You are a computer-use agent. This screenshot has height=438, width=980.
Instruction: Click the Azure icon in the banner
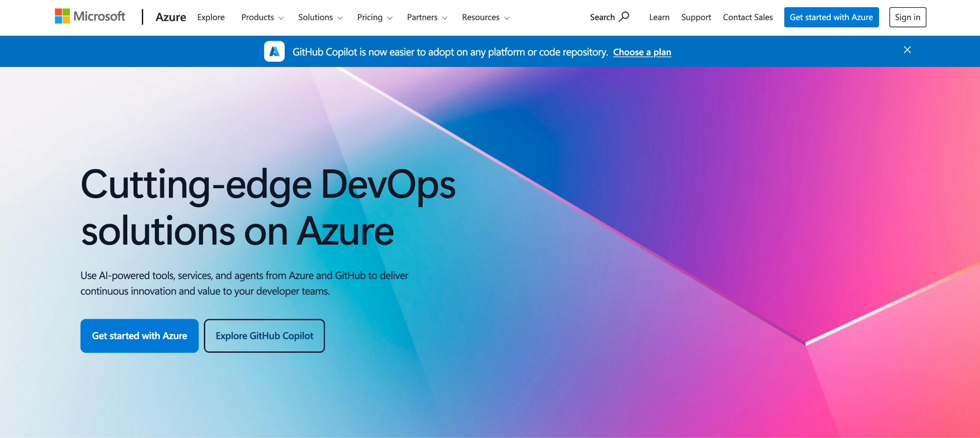click(x=274, y=52)
